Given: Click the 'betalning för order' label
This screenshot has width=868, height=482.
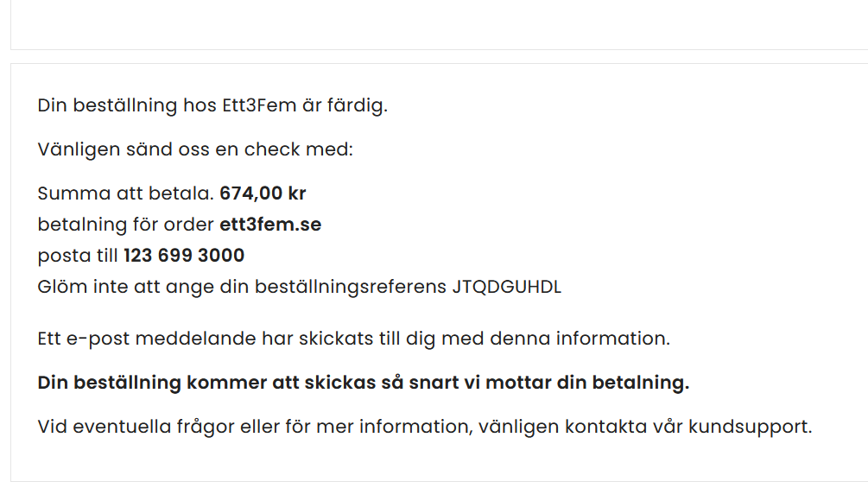Looking at the screenshot, I should 126,225.
